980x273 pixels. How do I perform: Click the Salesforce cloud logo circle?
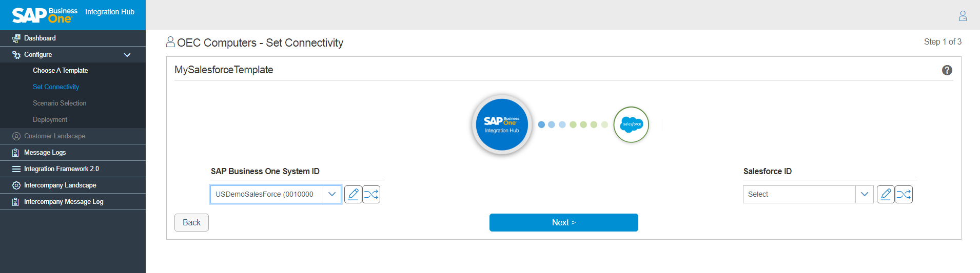(x=631, y=124)
